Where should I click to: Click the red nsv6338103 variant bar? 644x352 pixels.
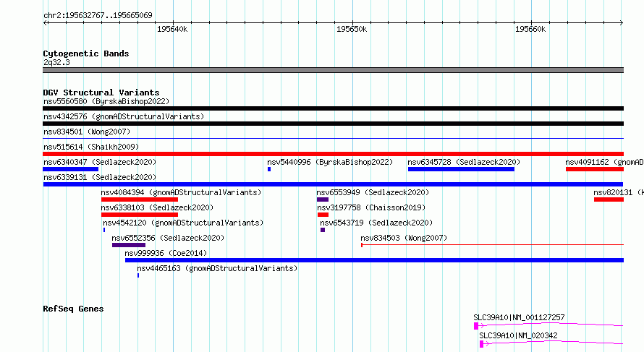(x=140, y=215)
